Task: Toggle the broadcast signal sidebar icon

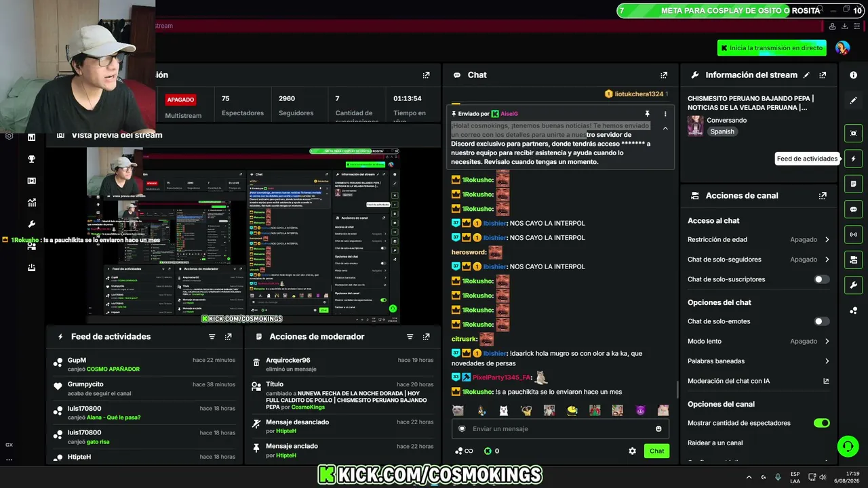Action: coord(853,235)
